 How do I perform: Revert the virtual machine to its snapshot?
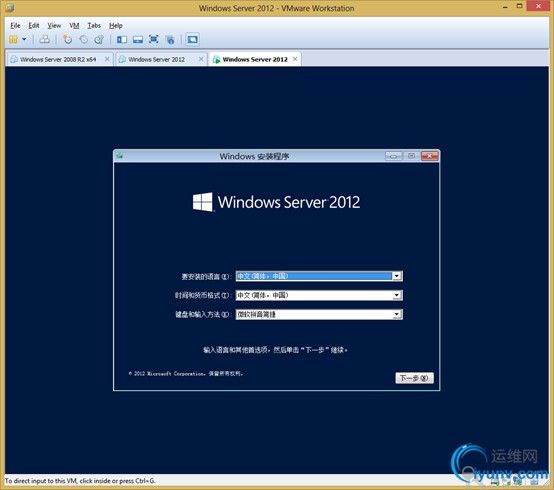coord(83,39)
